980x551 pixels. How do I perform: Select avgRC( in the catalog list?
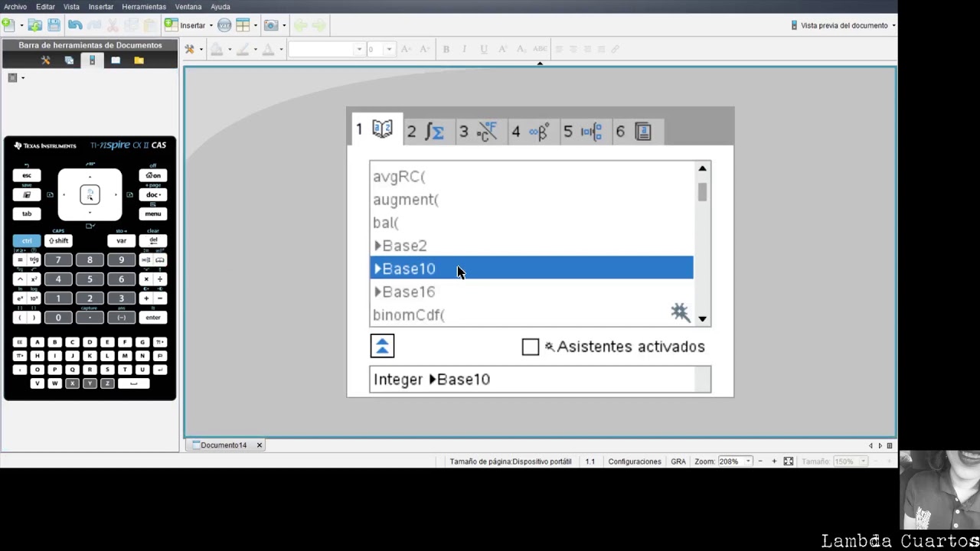pos(531,177)
